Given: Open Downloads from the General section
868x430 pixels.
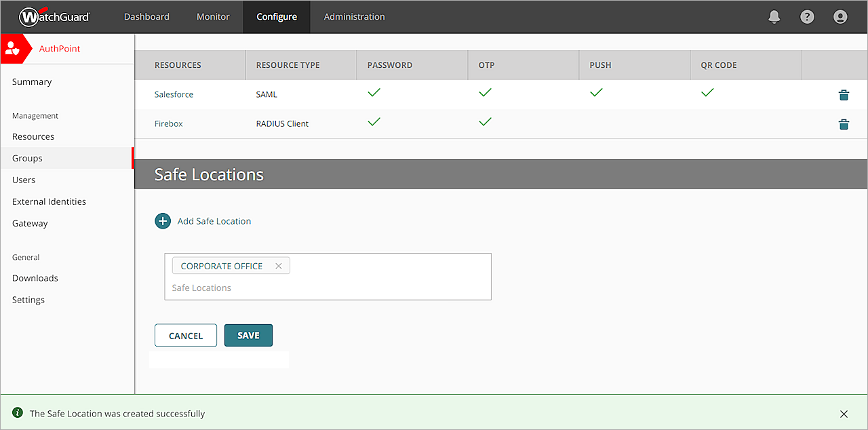Looking at the screenshot, I should [35, 278].
